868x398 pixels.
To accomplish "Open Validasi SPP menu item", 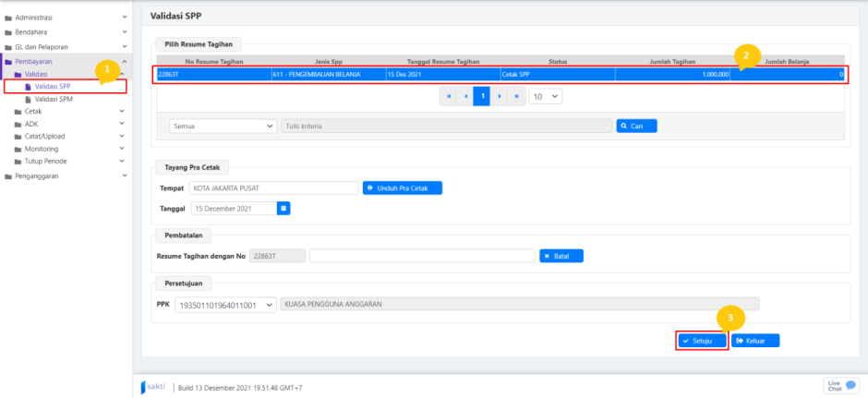I will click(53, 86).
